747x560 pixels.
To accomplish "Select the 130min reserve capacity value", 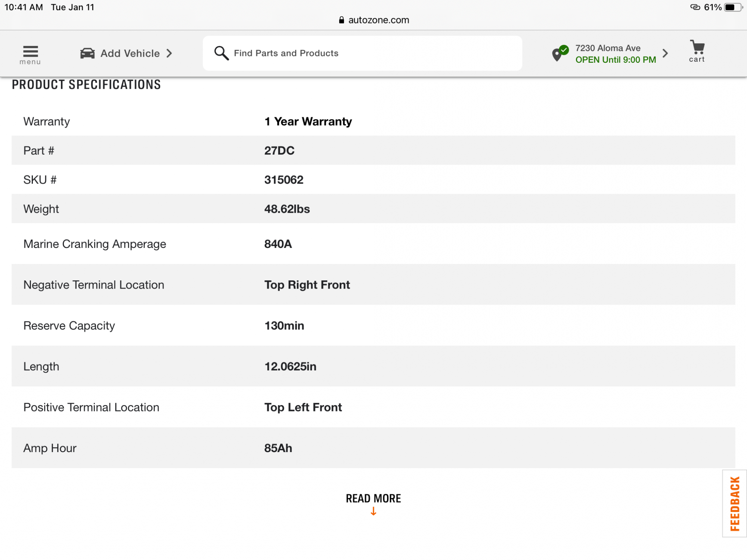I will (284, 326).
